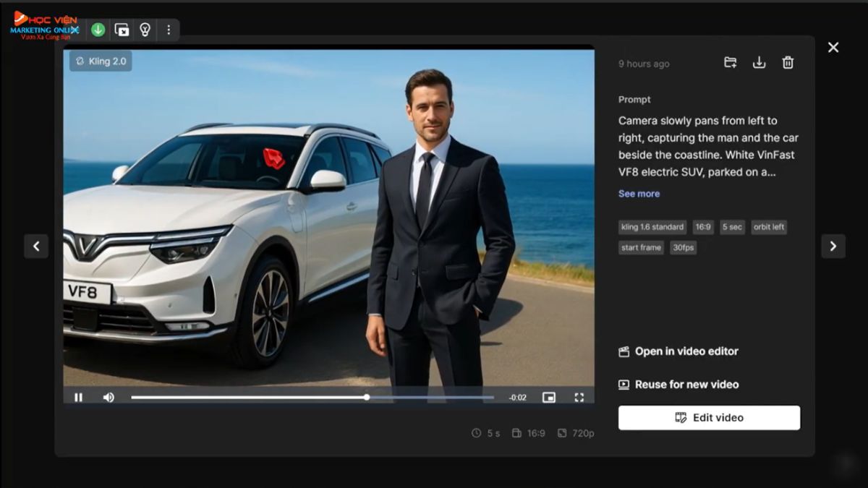Image resolution: width=868 pixels, height=488 pixels.
Task: Click the kling 1.6 standard tag
Action: pos(652,227)
